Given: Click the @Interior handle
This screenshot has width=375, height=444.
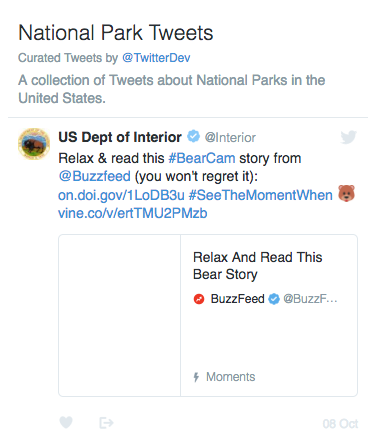Looking at the screenshot, I should tap(230, 137).
